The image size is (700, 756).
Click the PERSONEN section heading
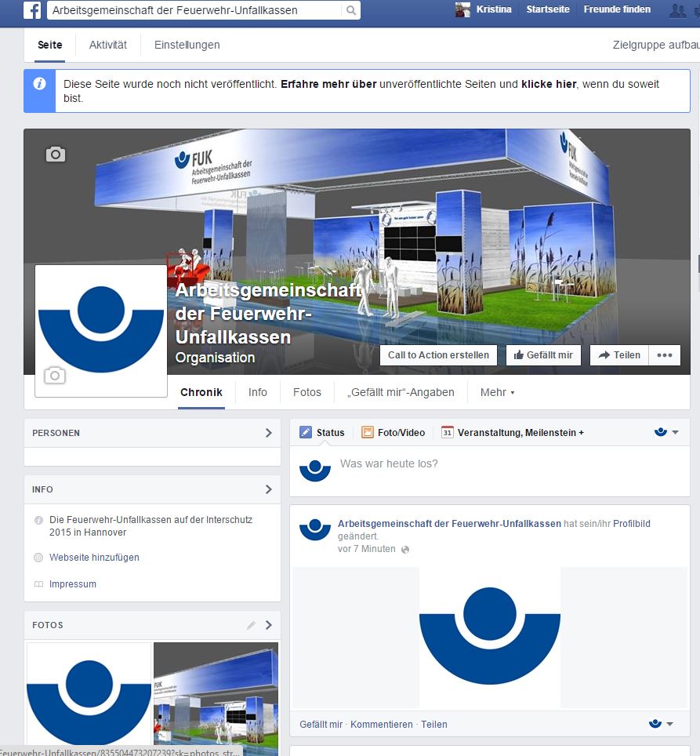(x=56, y=433)
